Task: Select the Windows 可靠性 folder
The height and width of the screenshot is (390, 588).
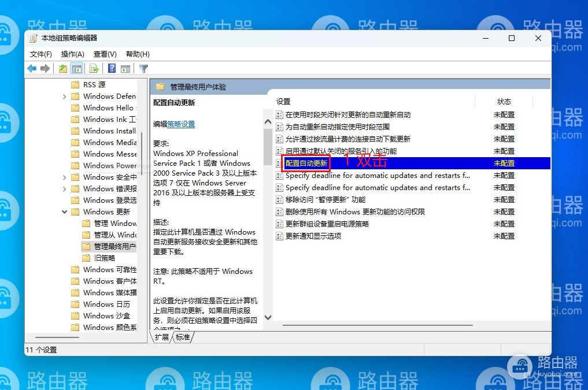Action: tap(103, 270)
